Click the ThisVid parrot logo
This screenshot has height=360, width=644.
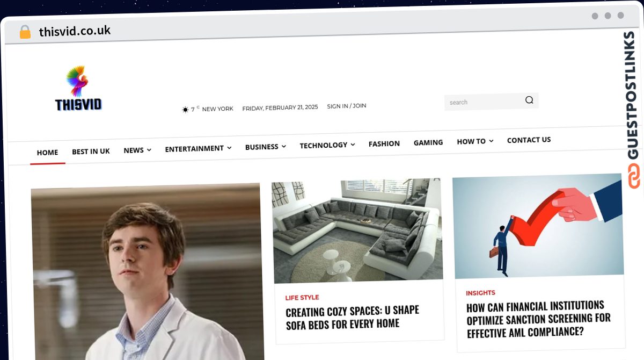[78, 88]
